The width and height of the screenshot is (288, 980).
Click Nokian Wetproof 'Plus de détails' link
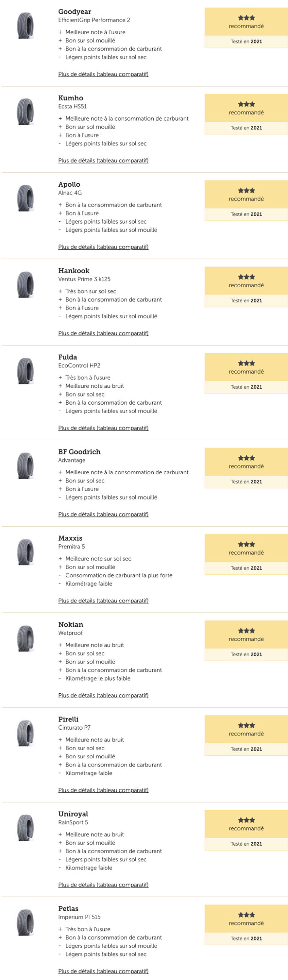(103, 695)
